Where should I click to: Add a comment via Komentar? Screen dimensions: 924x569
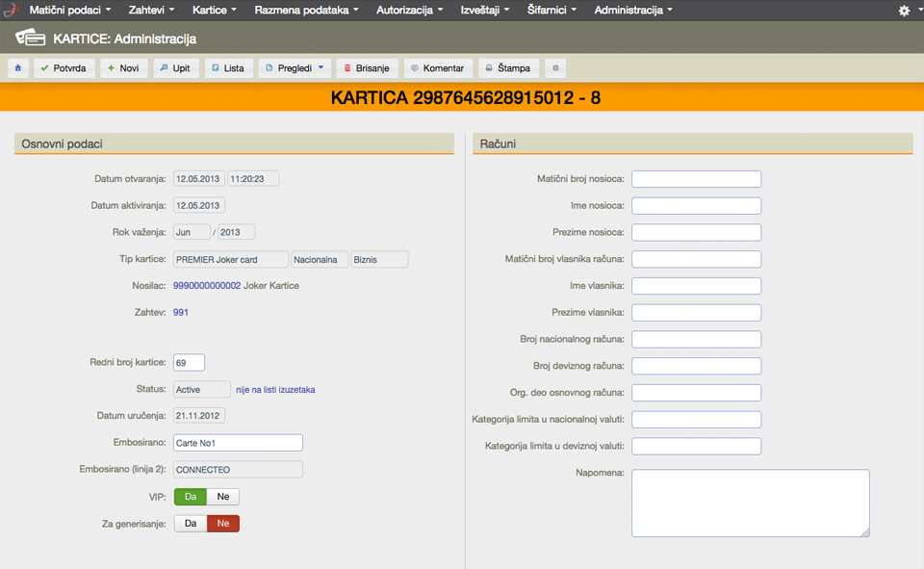pos(437,68)
